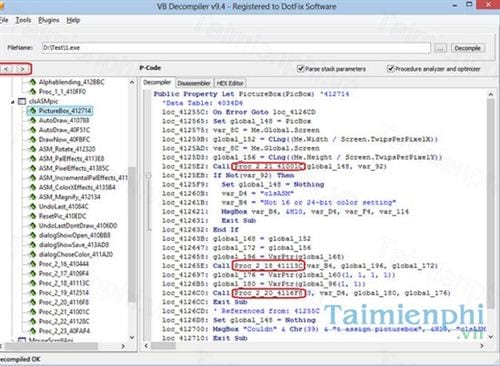Image resolution: width=500 pixels, height=366 pixels.
Task: Select ASM_ColorXEffects_413584 in the tree
Action: pos(77,187)
